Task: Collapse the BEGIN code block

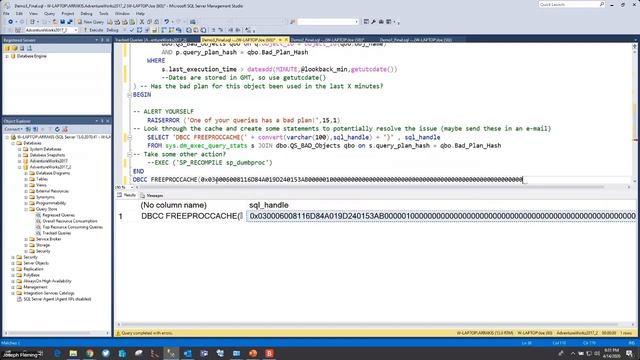Action: pos(129,95)
